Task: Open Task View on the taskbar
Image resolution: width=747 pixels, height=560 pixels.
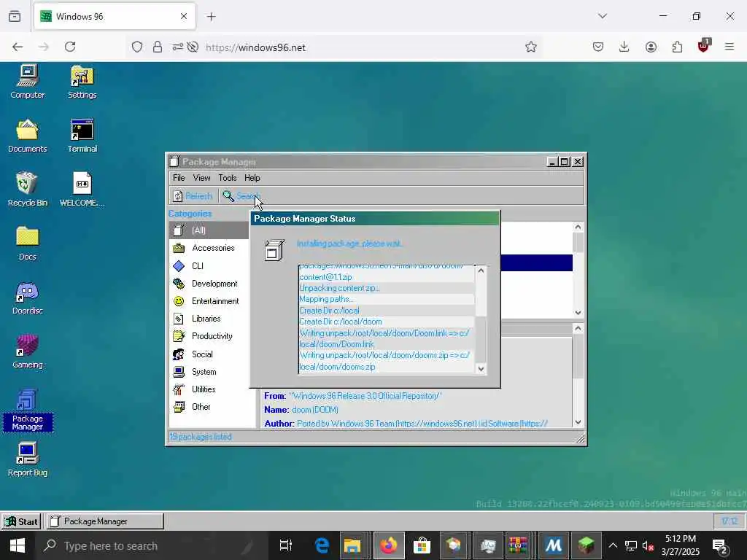Action: point(286,545)
